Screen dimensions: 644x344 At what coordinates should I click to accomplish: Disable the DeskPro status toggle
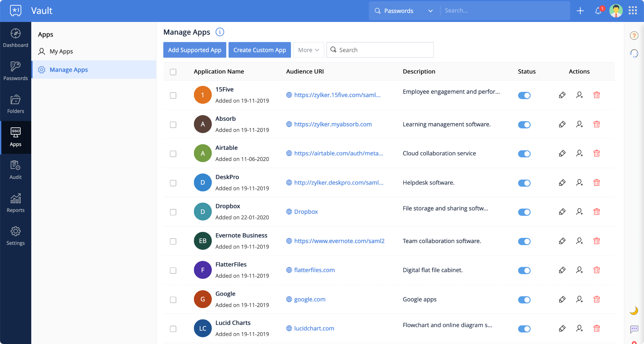pyautogui.click(x=524, y=183)
